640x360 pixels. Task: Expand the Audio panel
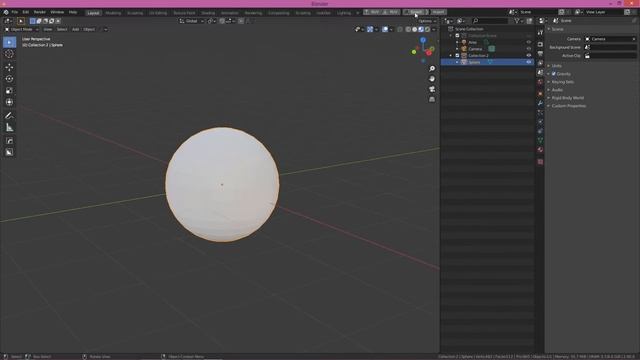click(x=557, y=90)
